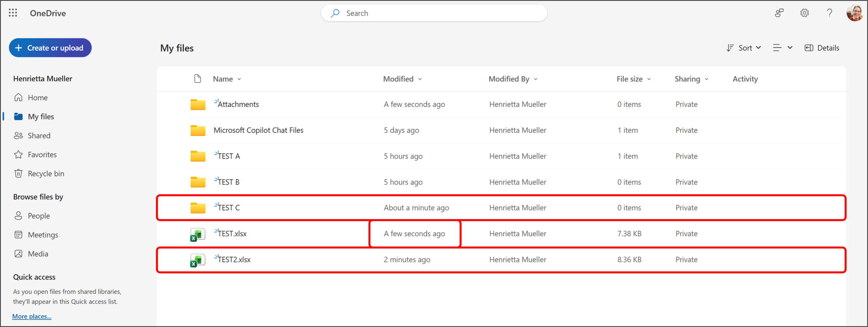
Task: Select Favorites in the left navigation
Action: coord(42,155)
